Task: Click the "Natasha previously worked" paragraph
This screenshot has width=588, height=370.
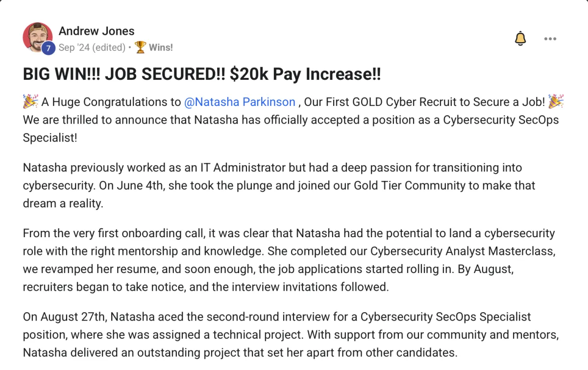Action: [279, 186]
